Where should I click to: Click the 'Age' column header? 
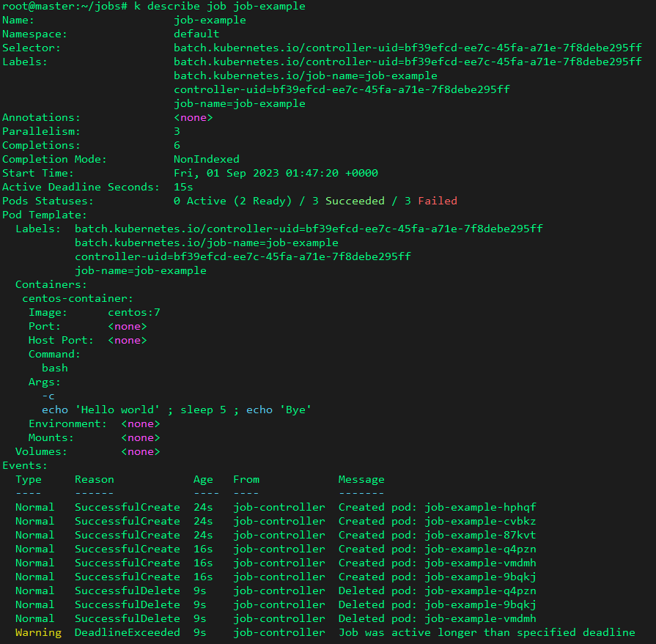pos(203,480)
